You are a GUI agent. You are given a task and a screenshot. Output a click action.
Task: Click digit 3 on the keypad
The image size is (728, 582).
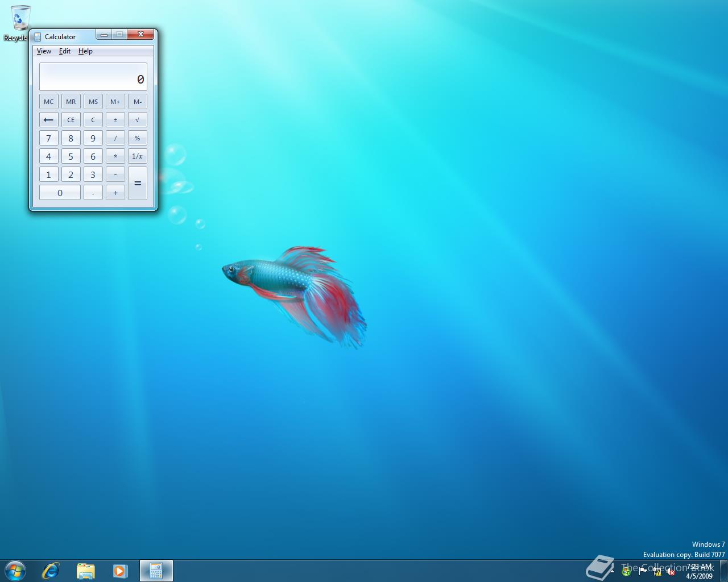[93, 174]
